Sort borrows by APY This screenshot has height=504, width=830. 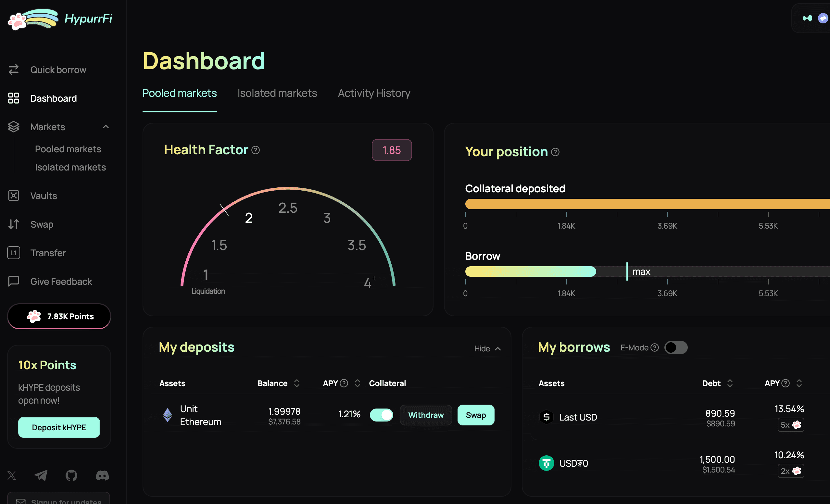click(799, 384)
